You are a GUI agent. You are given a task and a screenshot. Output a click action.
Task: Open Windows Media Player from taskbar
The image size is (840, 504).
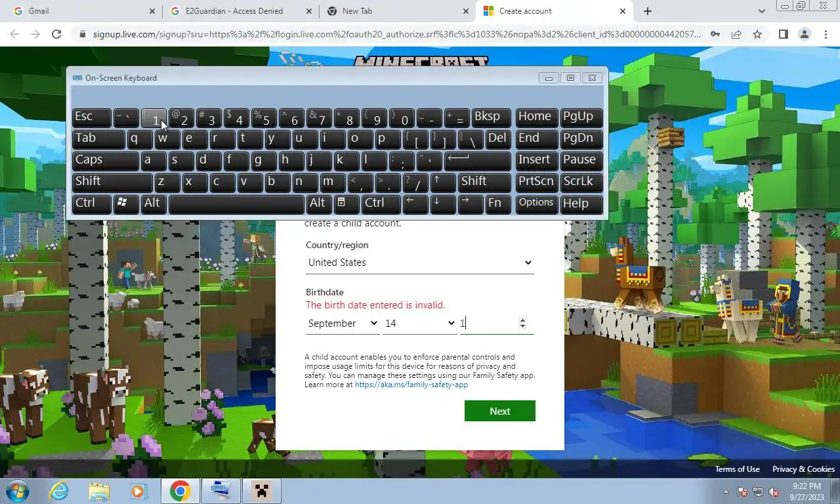(138, 491)
